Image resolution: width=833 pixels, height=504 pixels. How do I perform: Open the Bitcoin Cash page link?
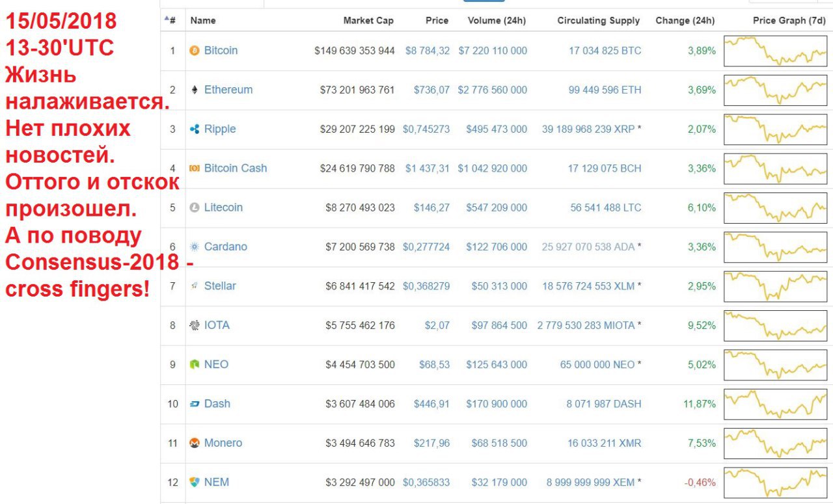click(236, 168)
